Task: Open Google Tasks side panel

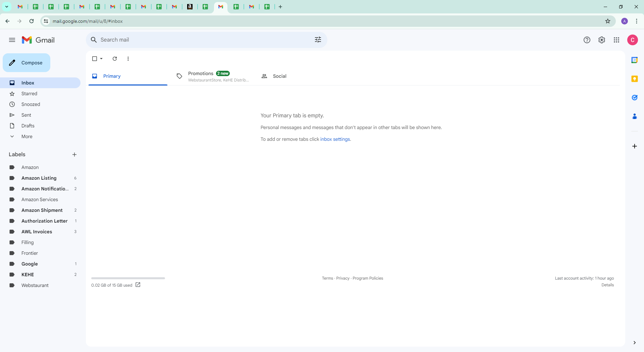Action: point(635,98)
